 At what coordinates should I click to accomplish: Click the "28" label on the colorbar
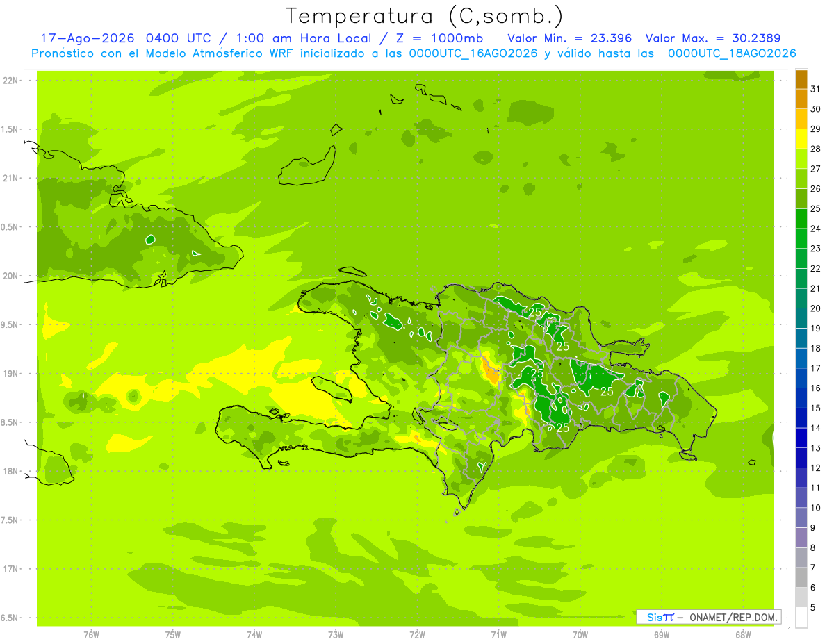(816, 149)
